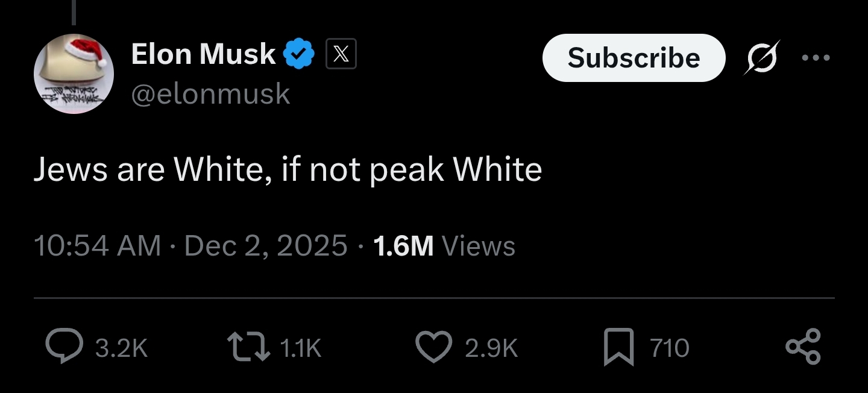Like the post with the heart icon
The height and width of the screenshot is (393, 868).
[x=434, y=347]
